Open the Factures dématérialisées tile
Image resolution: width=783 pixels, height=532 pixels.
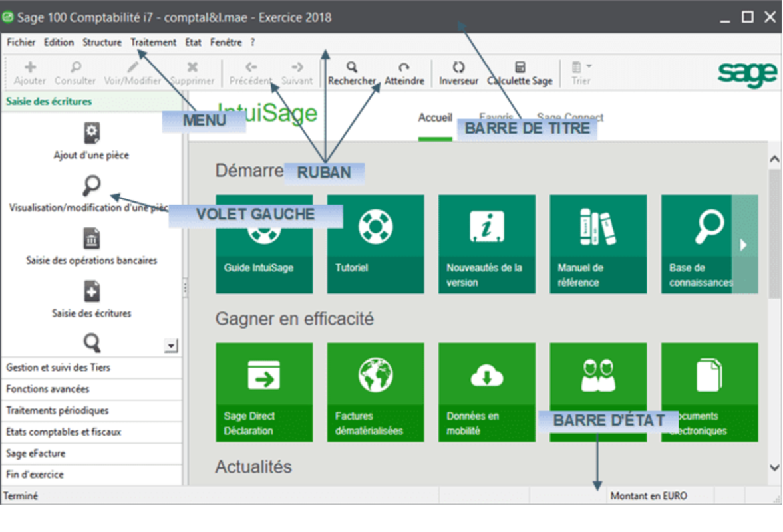(375, 392)
